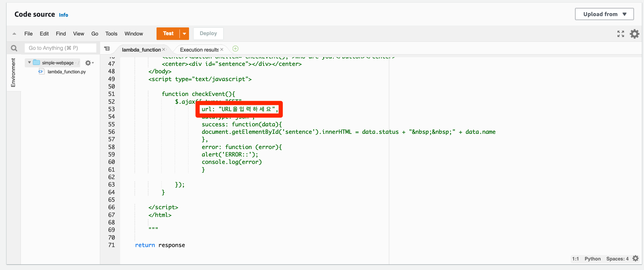This screenshot has width=644, height=270.
Task: Open the Edit menu
Action: tap(44, 34)
